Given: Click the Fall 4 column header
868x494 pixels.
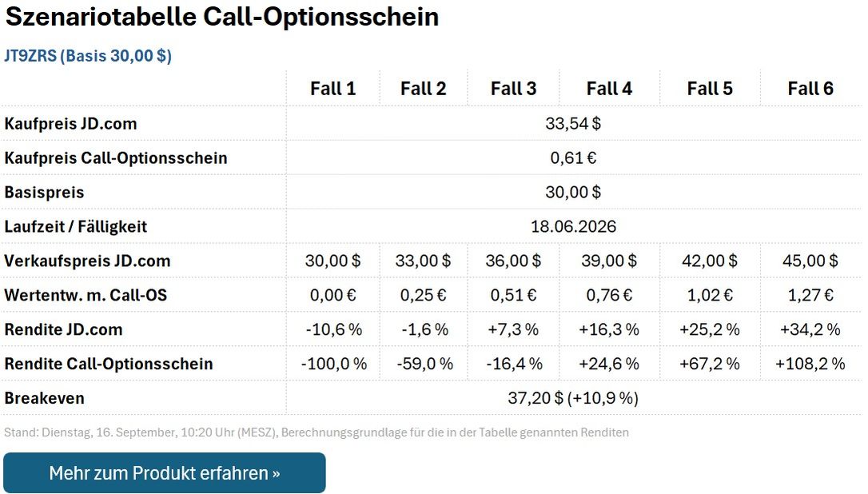Looking at the screenshot, I should pyautogui.click(x=609, y=89).
